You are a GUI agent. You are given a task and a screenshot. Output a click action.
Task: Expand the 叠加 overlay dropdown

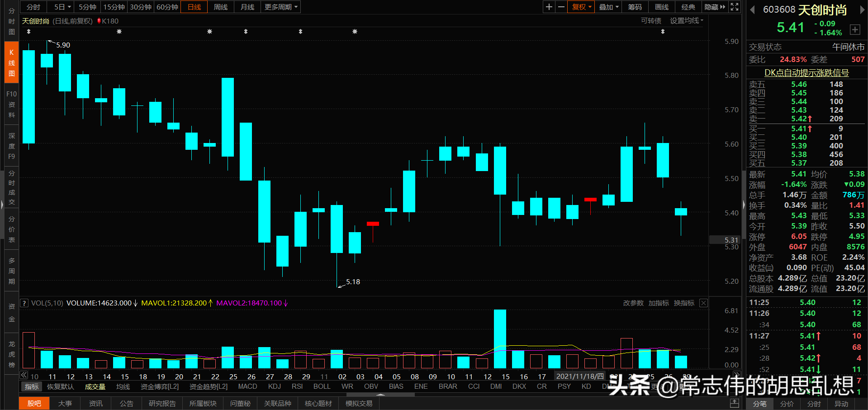[x=607, y=7]
